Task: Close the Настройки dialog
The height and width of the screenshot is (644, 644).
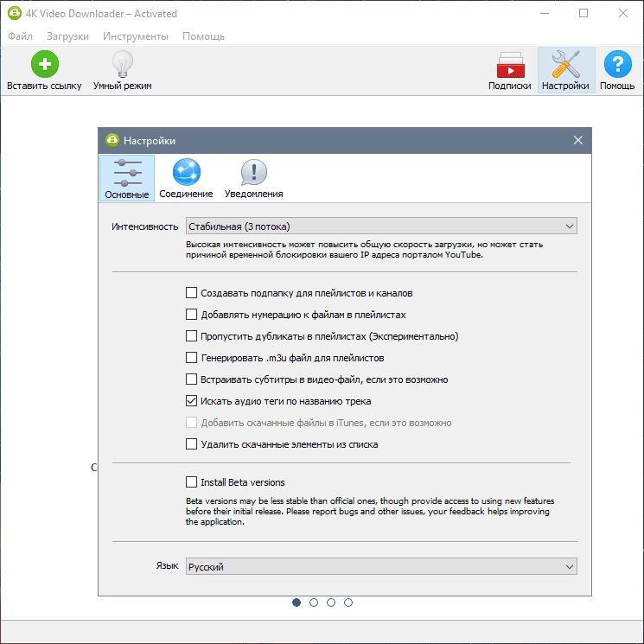Action: pyautogui.click(x=578, y=140)
